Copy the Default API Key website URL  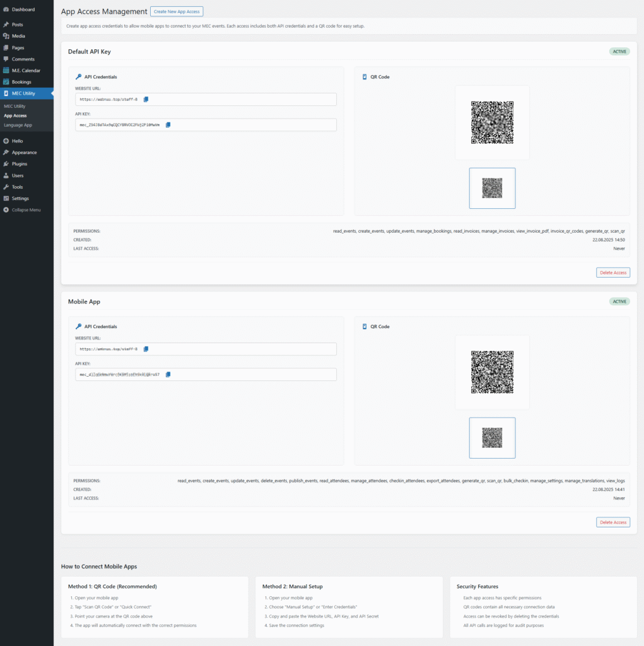click(146, 99)
